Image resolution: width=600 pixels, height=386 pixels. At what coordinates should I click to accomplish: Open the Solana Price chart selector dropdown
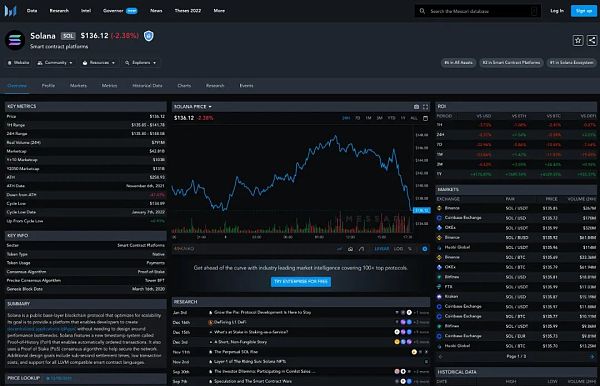[193, 107]
